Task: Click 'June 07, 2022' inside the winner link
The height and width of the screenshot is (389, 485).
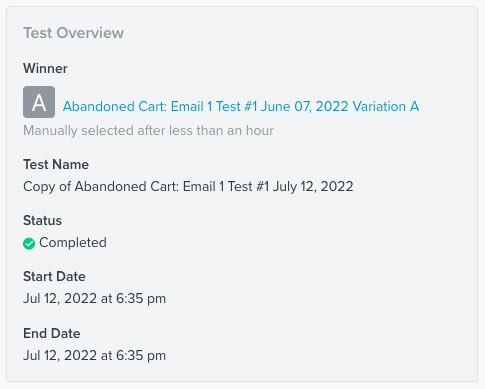Action: click(305, 107)
